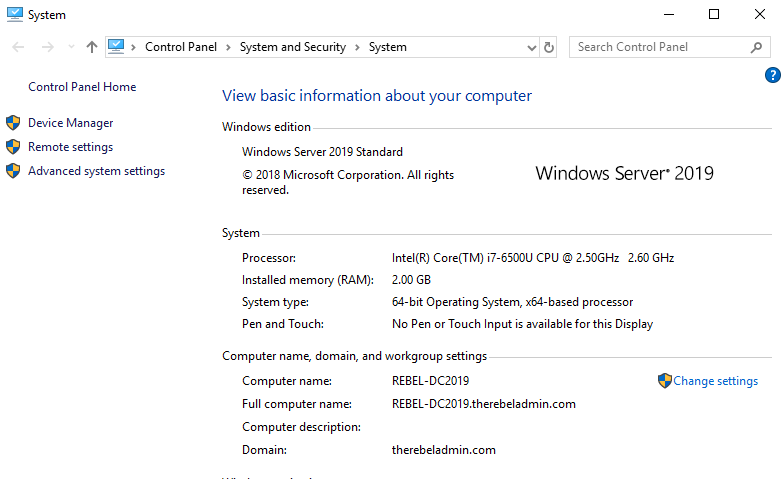Click the Windows Server 2019 logo

pos(624,173)
